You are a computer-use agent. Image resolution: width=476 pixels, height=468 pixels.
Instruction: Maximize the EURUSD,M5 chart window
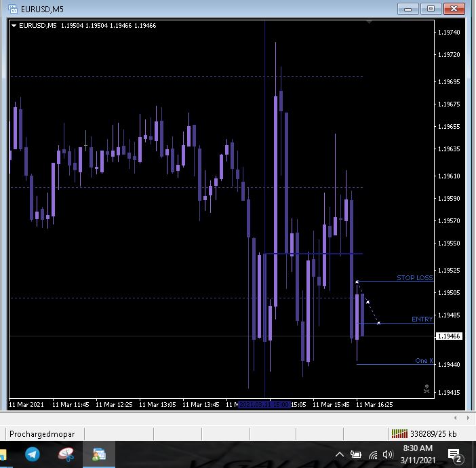[x=431, y=9]
